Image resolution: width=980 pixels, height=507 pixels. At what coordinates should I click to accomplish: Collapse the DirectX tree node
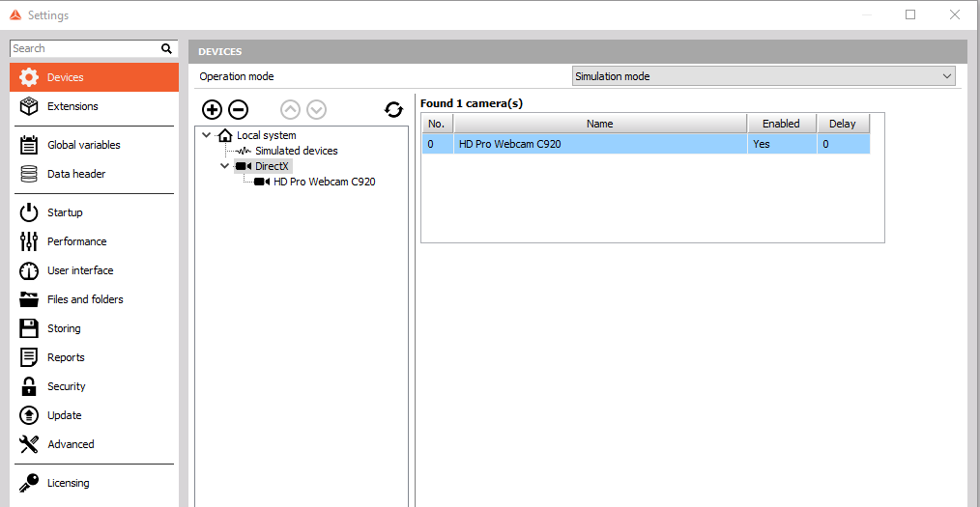click(225, 166)
